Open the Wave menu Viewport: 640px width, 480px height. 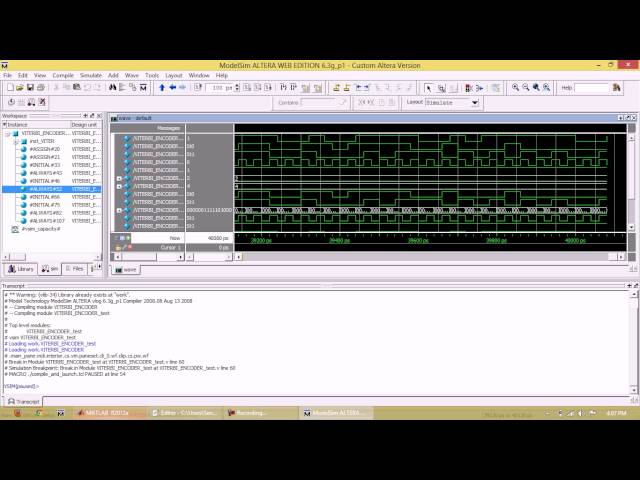(131, 76)
